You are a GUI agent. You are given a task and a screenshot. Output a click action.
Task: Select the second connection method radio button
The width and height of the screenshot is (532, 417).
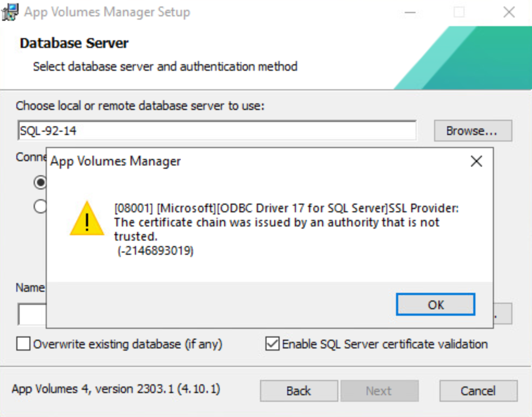40,206
